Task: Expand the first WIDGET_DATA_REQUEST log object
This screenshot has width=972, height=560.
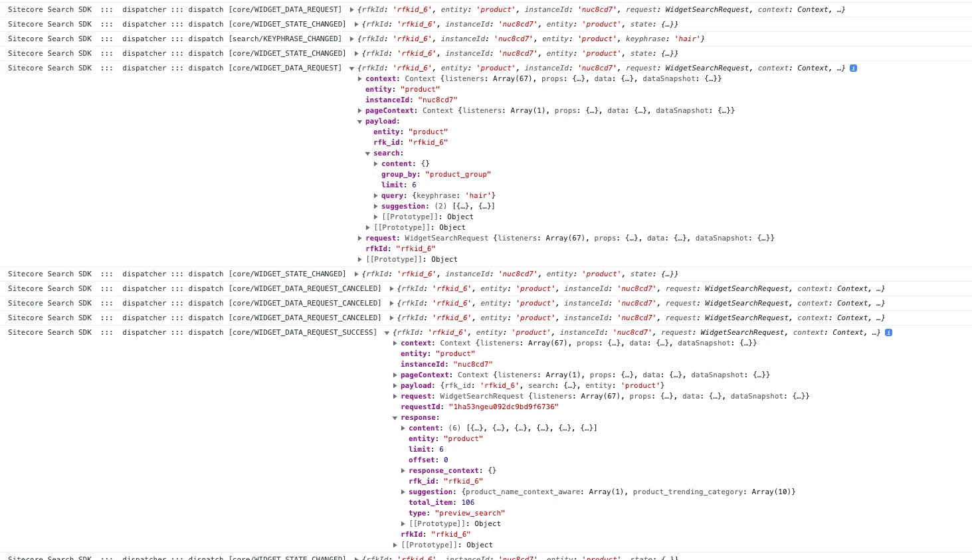Action: [x=352, y=10]
